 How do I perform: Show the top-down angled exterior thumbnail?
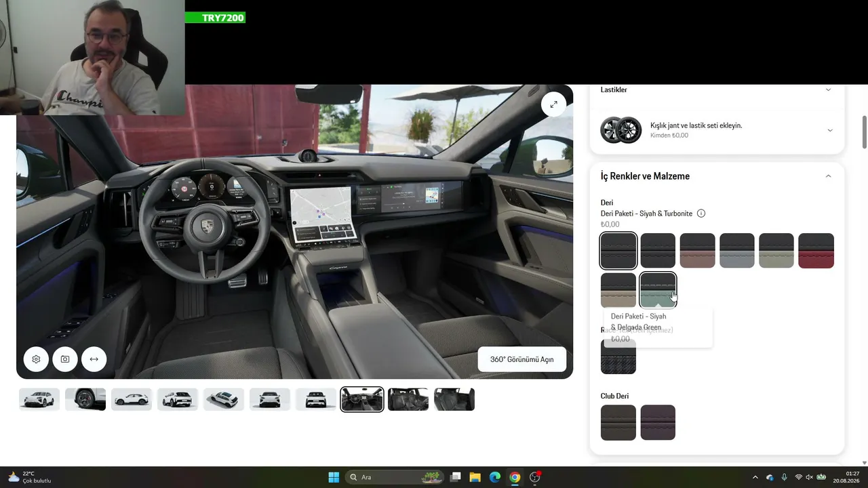click(x=224, y=399)
